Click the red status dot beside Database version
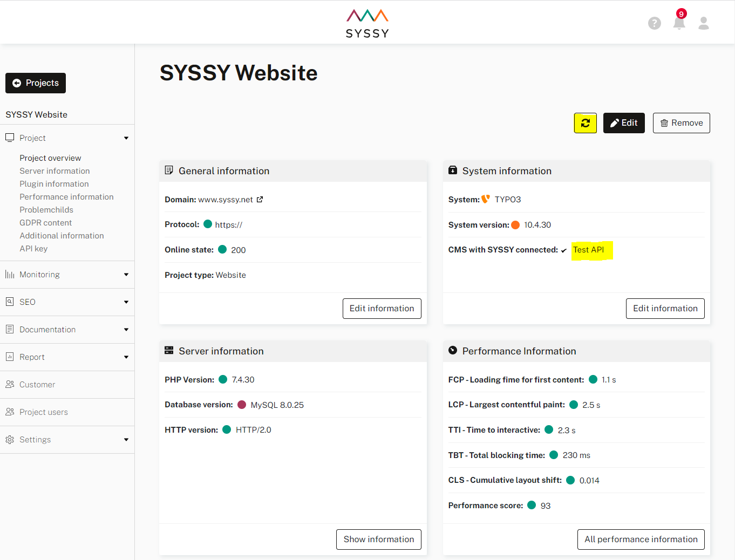This screenshot has height=560, width=735. point(241,405)
